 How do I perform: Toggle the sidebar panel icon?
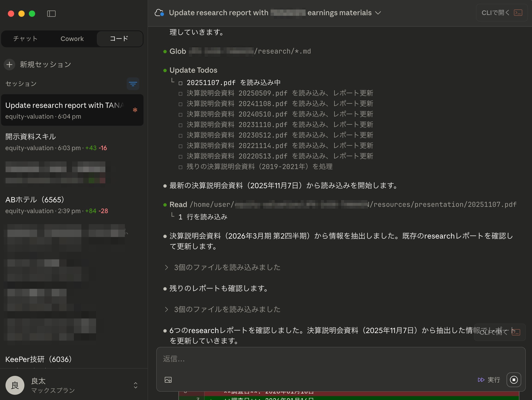coord(51,14)
